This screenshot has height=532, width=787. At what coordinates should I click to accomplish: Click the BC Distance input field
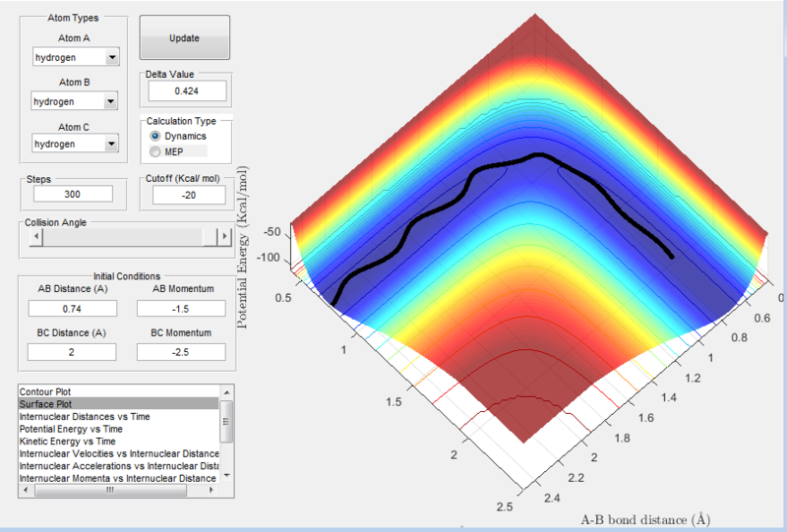[71, 352]
